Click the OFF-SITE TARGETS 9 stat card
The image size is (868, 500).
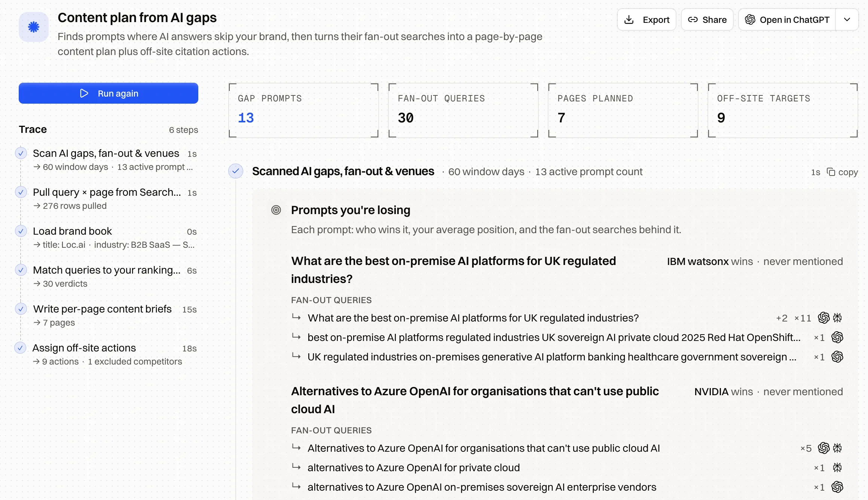[x=783, y=110]
